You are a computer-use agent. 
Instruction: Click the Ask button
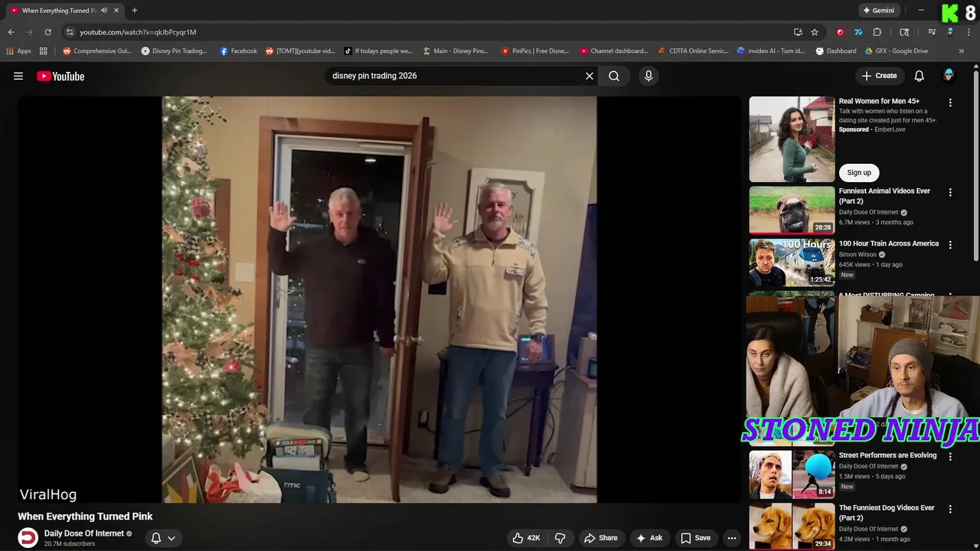649,538
